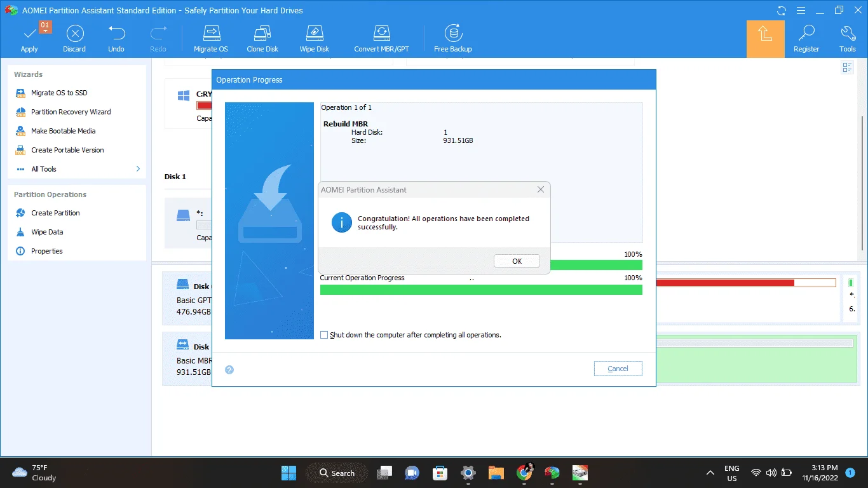Open Microsoft Store from the taskbar
The image size is (868, 488).
440,473
